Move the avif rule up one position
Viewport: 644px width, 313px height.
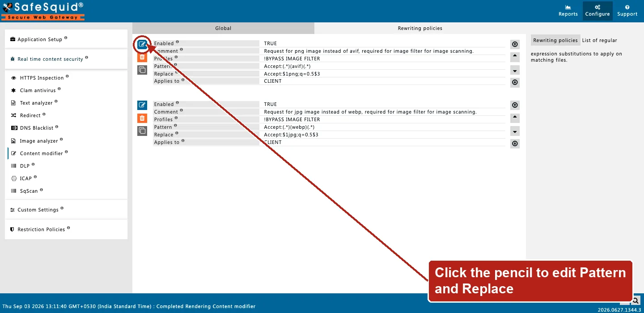515,57
